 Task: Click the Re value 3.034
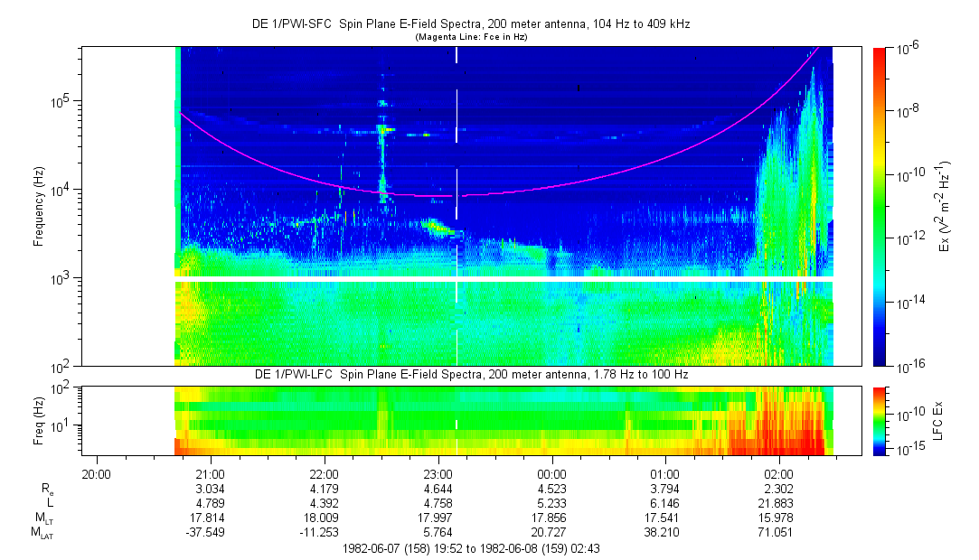tap(211, 490)
